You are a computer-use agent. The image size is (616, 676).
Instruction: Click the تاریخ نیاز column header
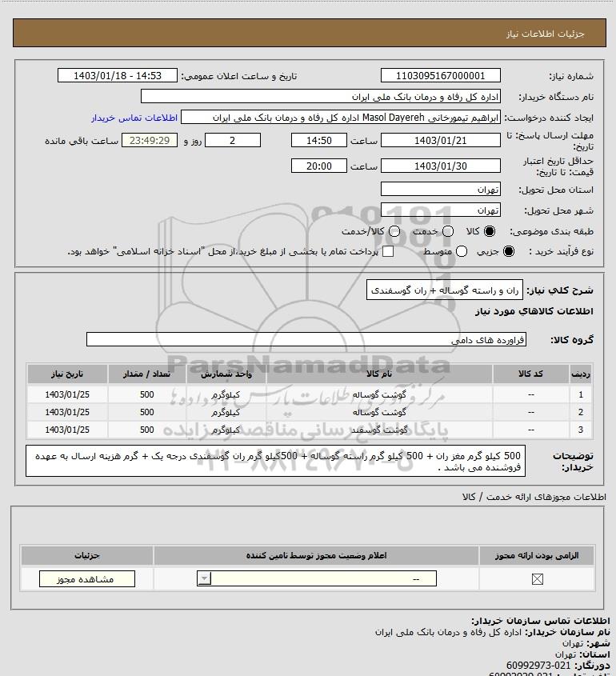[x=67, y=374]
